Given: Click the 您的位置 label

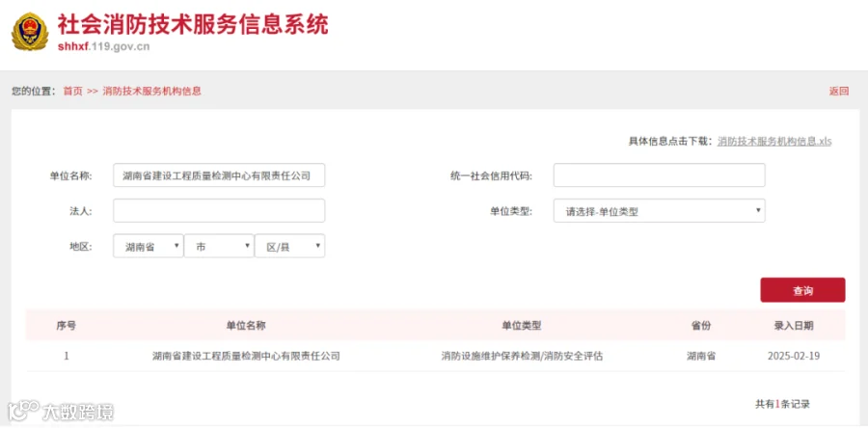Looking at the screenshot, I should pyautogui.click(x=34, y=92).
